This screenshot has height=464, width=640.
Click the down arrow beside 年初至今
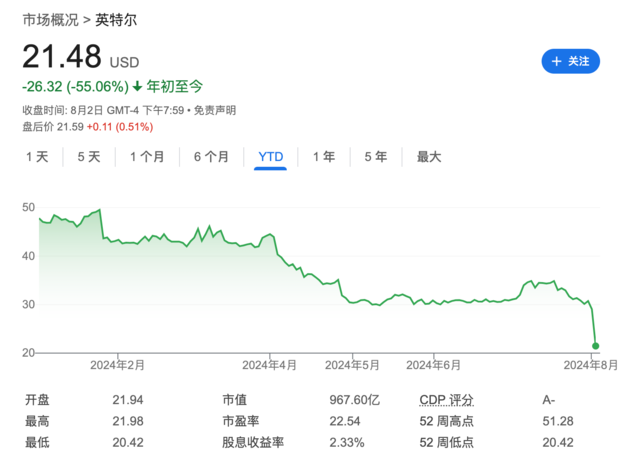tap(138, 86)
